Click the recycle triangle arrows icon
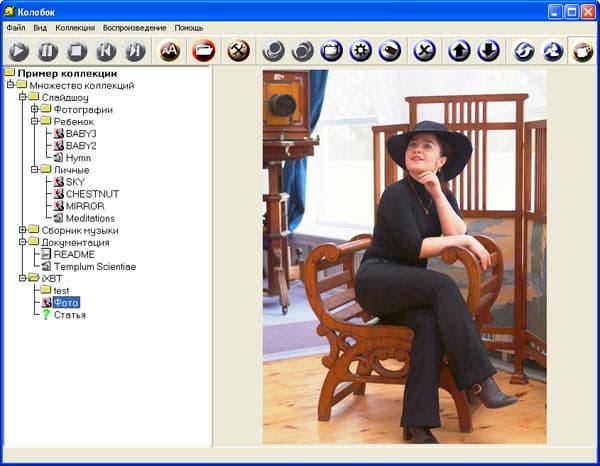Viewport: 600px width, 466px height. point(553,51)
